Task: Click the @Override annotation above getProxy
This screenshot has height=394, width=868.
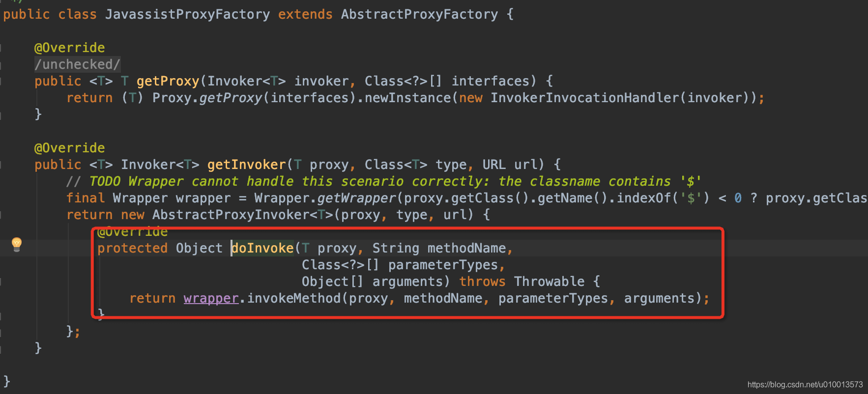Action: (x=69, y=48)
